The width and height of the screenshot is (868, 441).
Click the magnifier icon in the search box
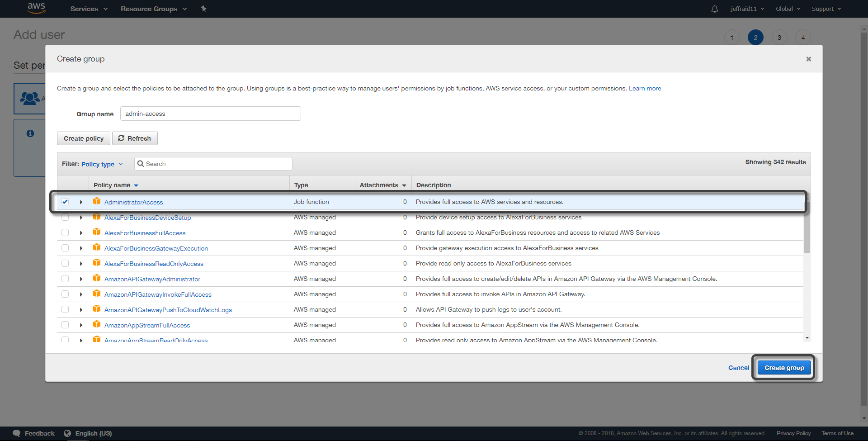point(141,164)
